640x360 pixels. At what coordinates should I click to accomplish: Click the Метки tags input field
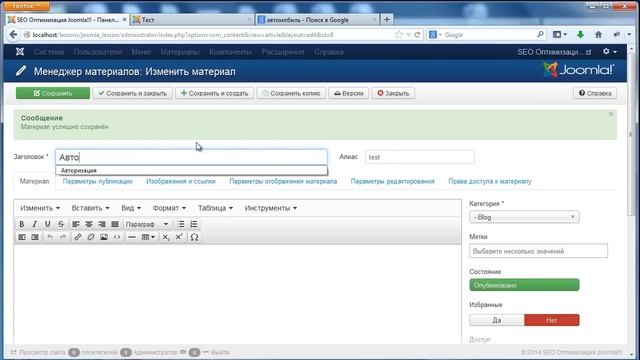[538, 251]
